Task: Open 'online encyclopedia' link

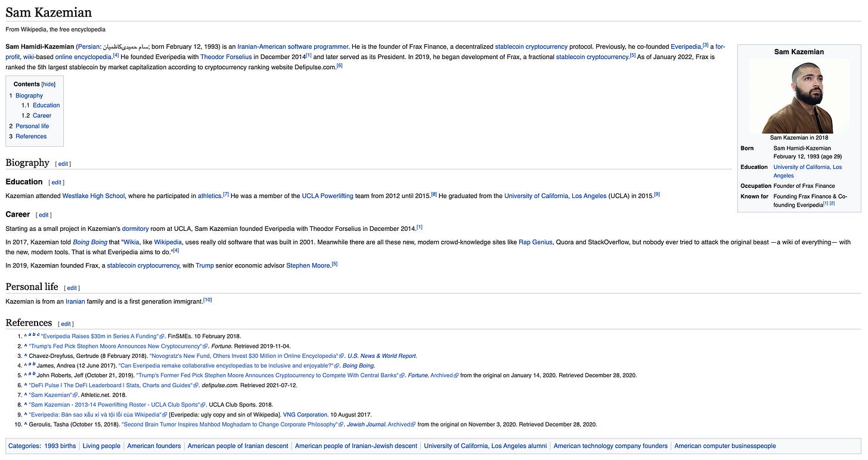Action: [83, 57]
